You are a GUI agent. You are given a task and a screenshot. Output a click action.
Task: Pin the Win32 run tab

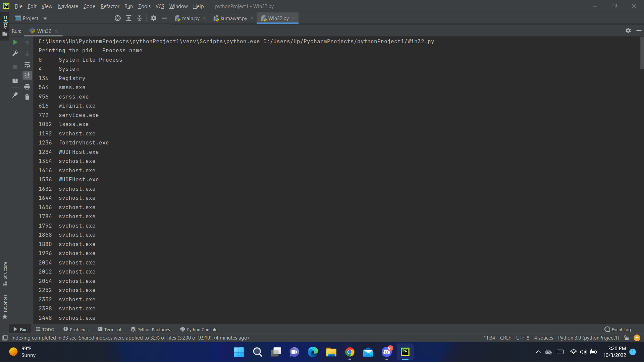15,95
